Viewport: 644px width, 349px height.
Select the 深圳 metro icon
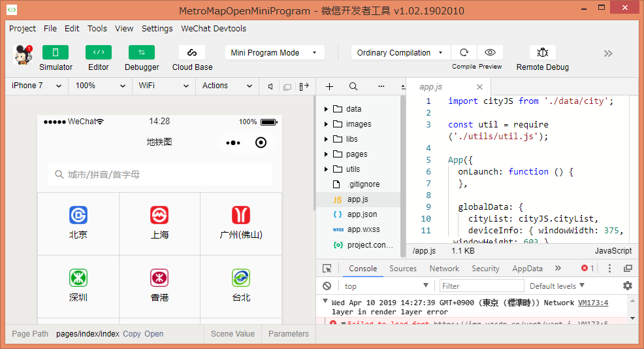78,278
